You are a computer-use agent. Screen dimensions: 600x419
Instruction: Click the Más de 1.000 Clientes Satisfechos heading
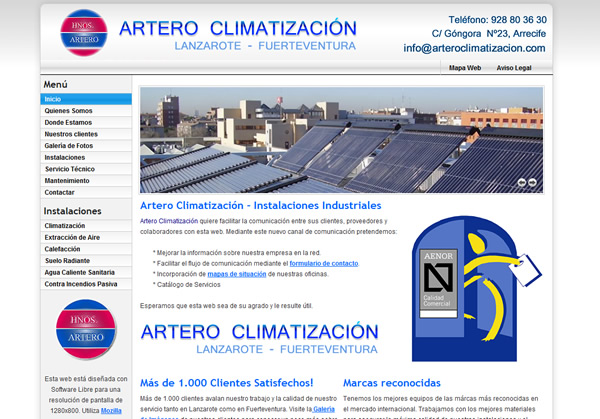[227, 383]
